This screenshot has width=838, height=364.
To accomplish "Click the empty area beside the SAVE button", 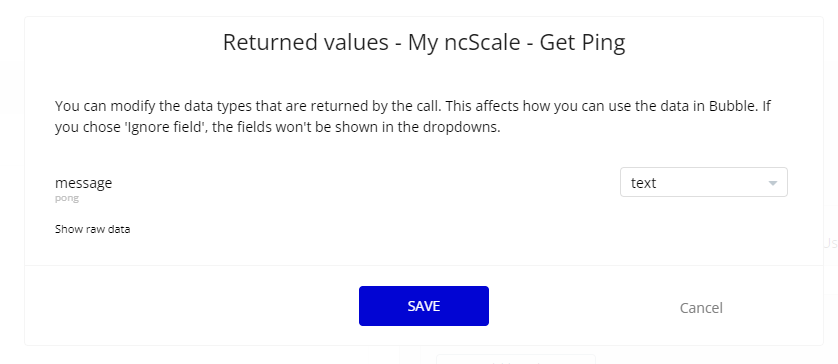I will 192,306.
